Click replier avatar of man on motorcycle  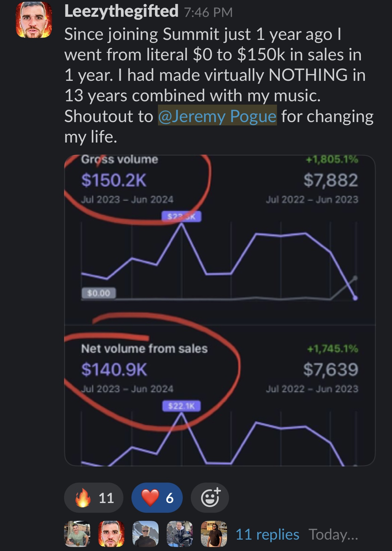pos(180,534)
